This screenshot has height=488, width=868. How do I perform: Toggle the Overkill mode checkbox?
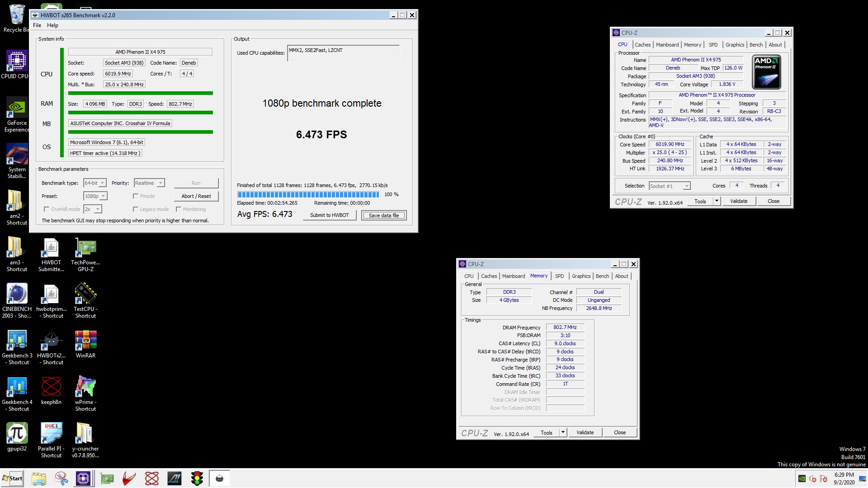(x=46, y=209)
